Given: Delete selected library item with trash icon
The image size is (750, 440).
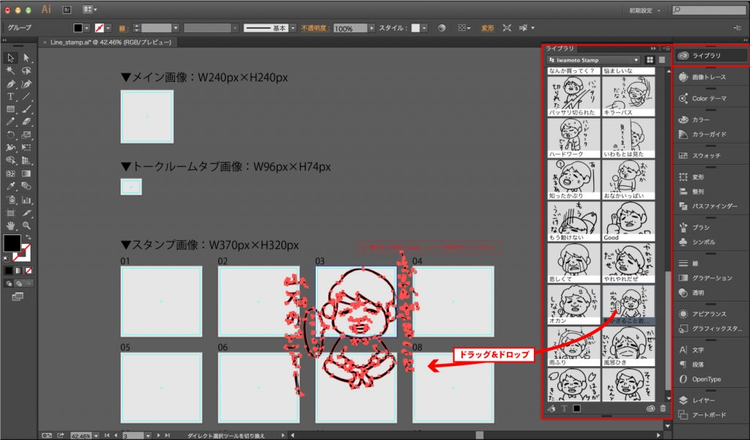Looking at the screenshot, I should (x=662, y=408).
